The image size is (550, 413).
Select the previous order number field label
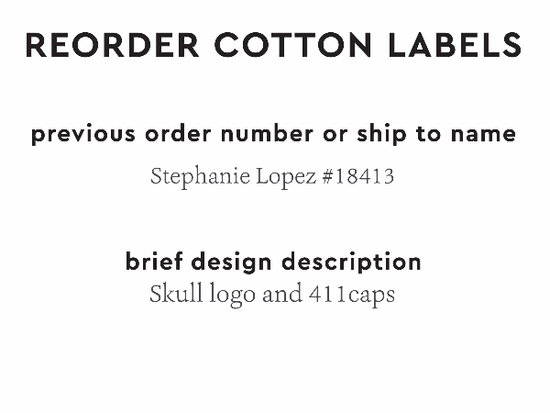274,135
